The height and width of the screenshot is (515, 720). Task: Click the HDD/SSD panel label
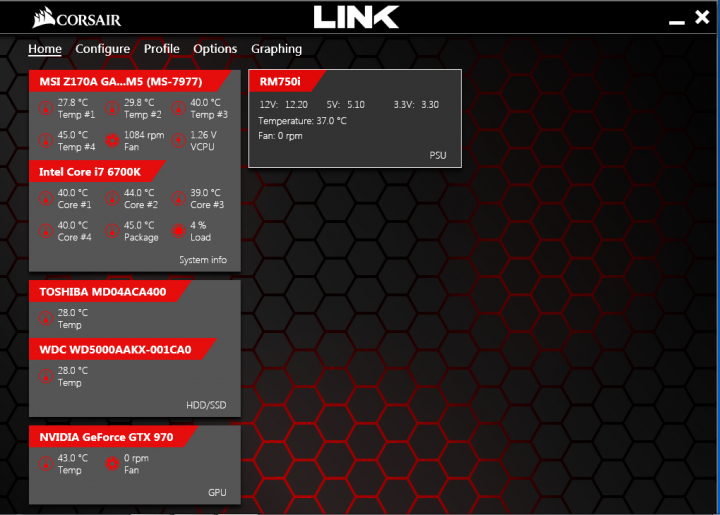[206, 405]
